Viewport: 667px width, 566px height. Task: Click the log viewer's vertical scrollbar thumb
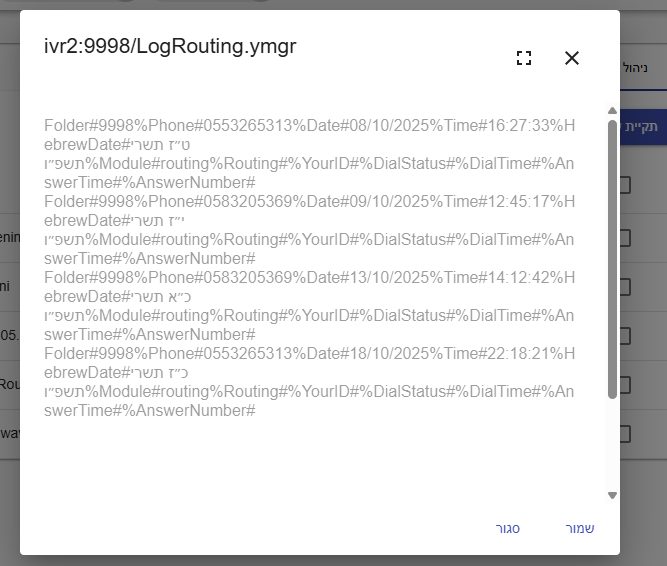[612, 260]
